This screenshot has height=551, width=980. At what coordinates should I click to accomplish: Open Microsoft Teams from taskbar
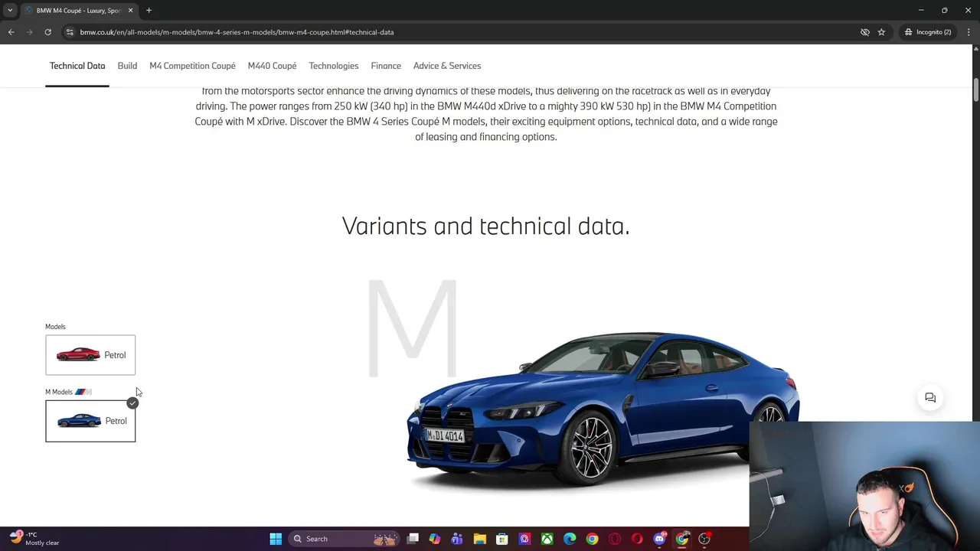pyautogui.click(x=457, y=539)
